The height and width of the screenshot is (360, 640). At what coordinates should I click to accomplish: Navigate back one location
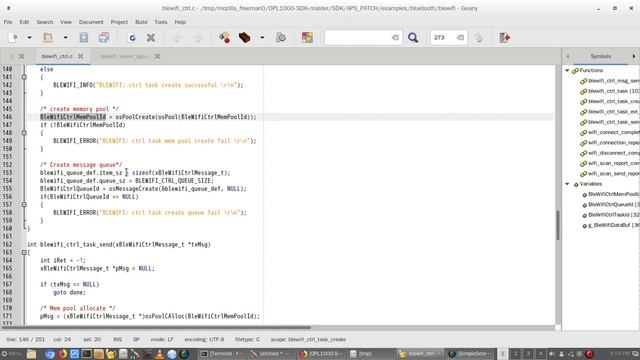click(x=178, y=38)
